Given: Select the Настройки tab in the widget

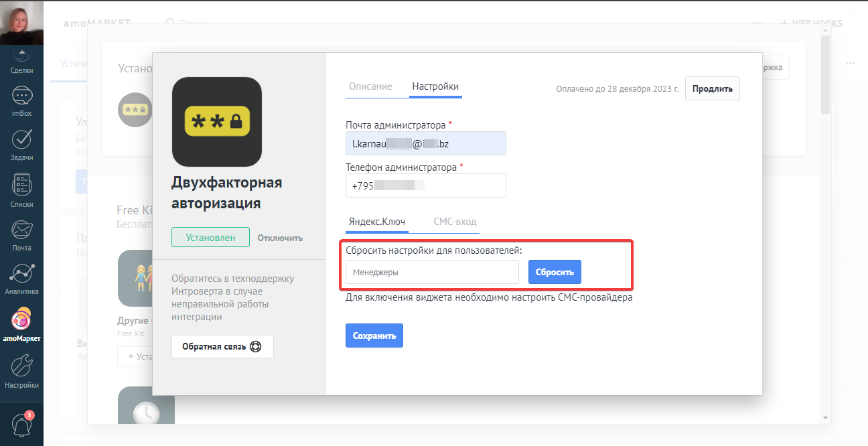Looking at the screenshot, I should click(435, 87).
